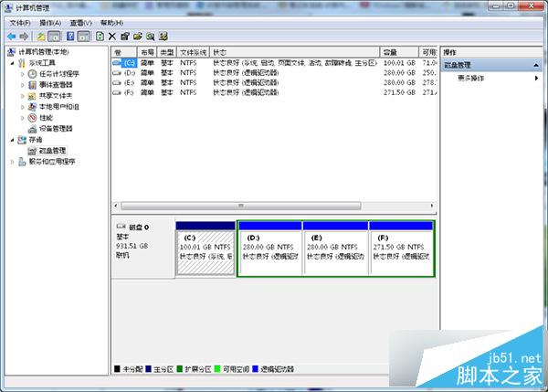The image size is (548, 392).
Task: Go back with the blue left arrow
Action: [12, 37]
